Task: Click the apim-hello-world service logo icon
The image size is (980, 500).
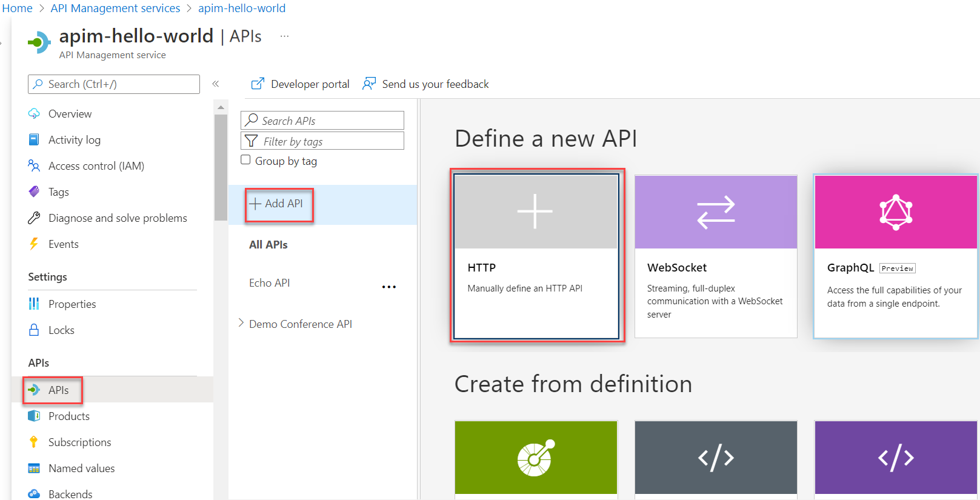Action: point(39,42)
